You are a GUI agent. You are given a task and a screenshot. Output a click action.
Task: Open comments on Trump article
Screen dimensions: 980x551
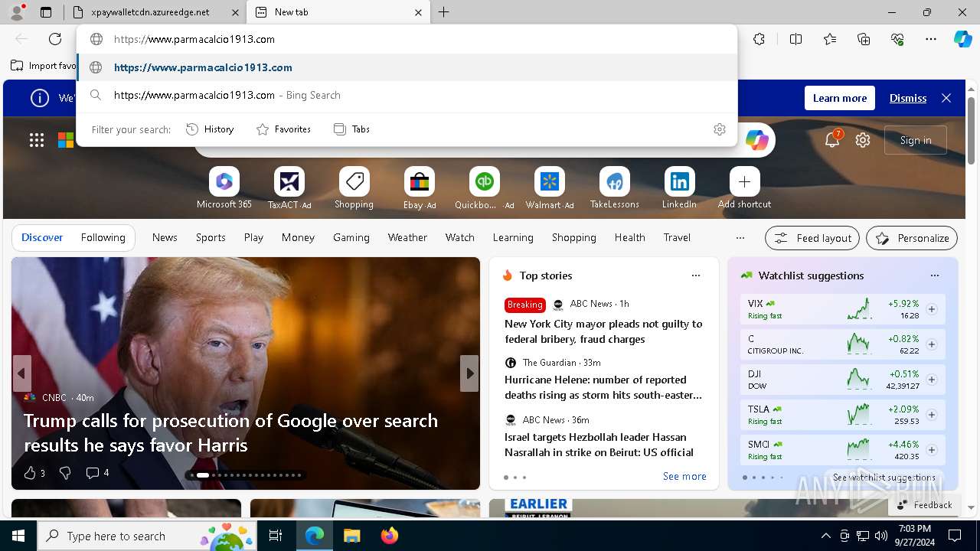tap(93, 473)
